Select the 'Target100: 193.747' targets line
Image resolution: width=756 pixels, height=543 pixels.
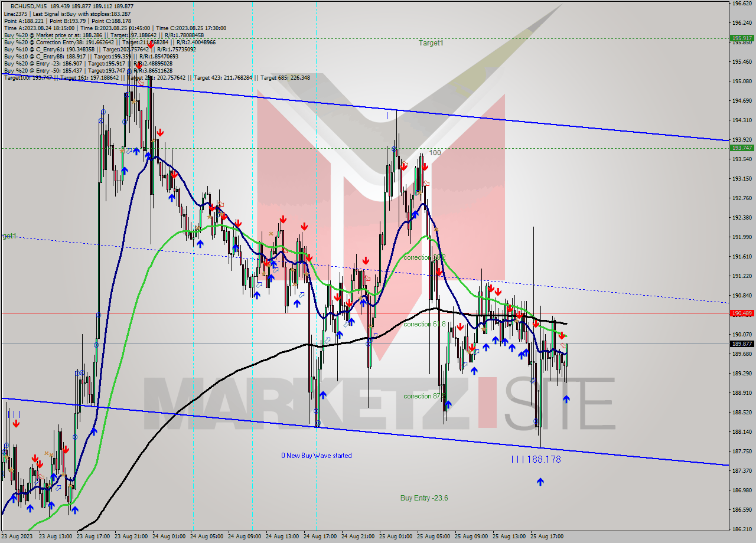(157, 77)
